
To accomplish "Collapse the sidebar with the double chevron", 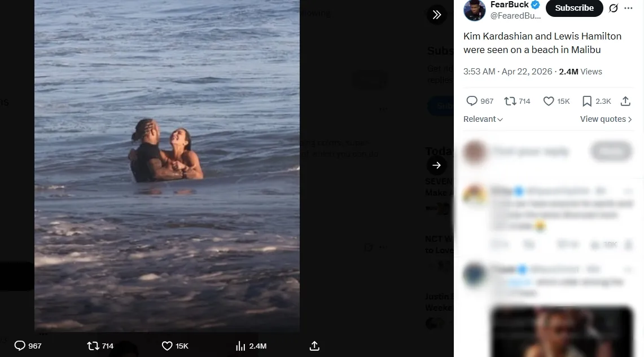I will (x=437, y=14).
